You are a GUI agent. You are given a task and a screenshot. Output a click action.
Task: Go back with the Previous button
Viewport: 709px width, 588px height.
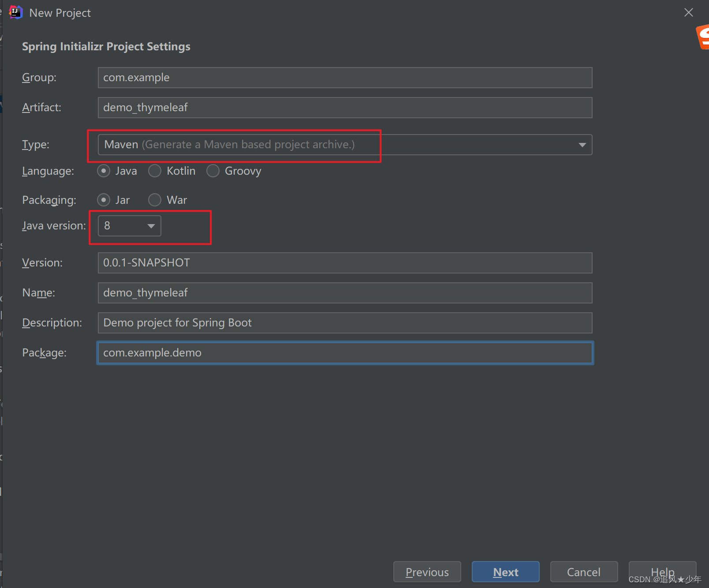pyautogui.click(x=427, y=572)
